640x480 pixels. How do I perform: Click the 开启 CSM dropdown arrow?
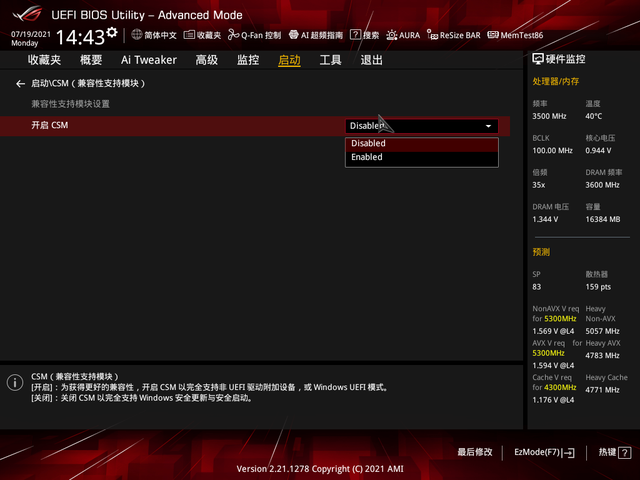(488, 126)
